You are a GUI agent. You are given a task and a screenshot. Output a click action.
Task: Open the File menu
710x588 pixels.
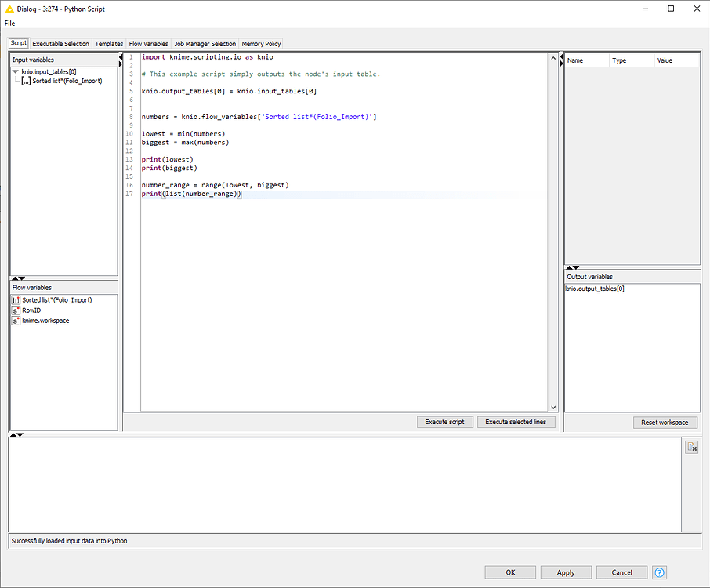point(9,24)
